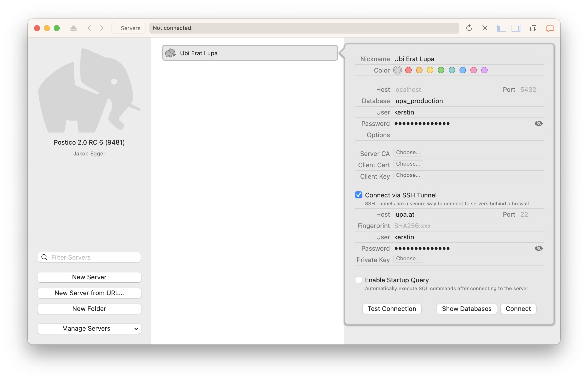
Task: Toggle the right sidebar panel icon
Action: (x=516, y=28)
